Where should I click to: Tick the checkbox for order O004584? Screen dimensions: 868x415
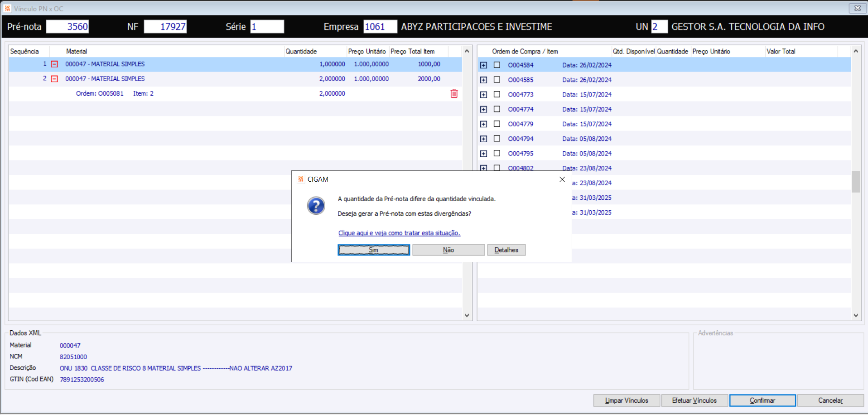click(x=497, y=65)
